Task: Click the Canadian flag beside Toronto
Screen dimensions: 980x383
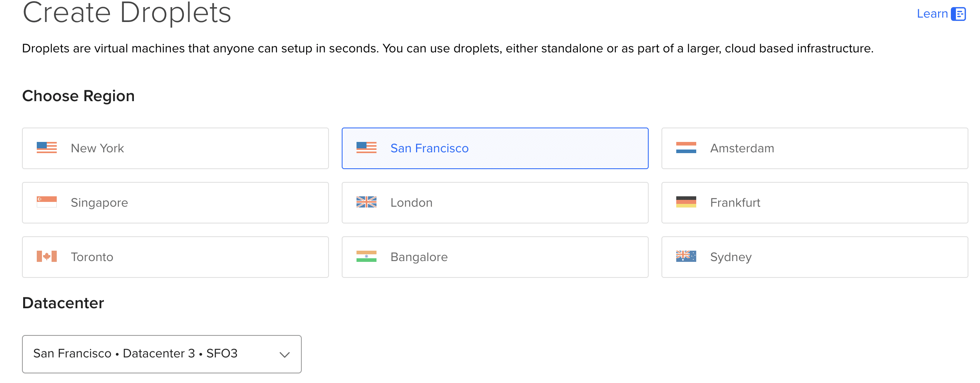Action: coord(47,257)
